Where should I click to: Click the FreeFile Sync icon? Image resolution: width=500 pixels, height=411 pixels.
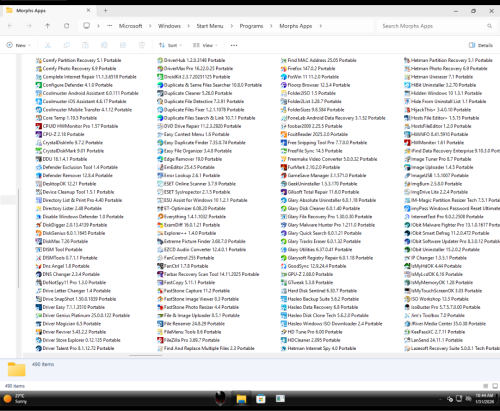coord(284,151)
